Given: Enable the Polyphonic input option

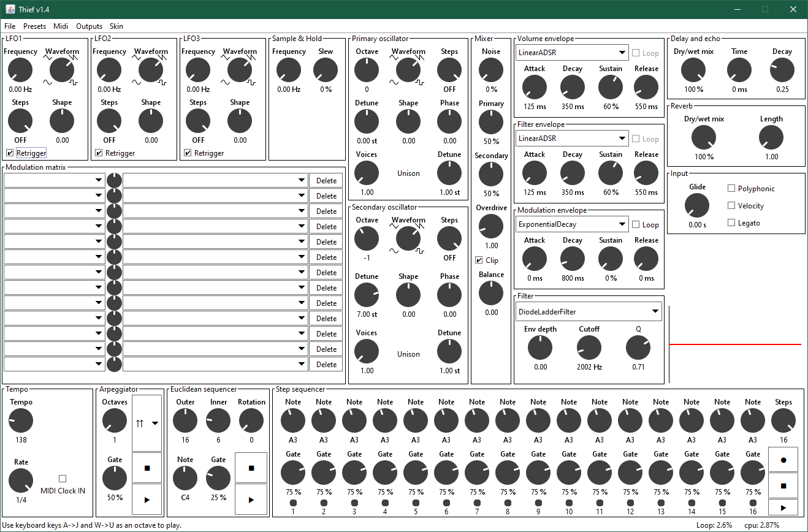Looking at the screenshot, I should coord(731,189).
